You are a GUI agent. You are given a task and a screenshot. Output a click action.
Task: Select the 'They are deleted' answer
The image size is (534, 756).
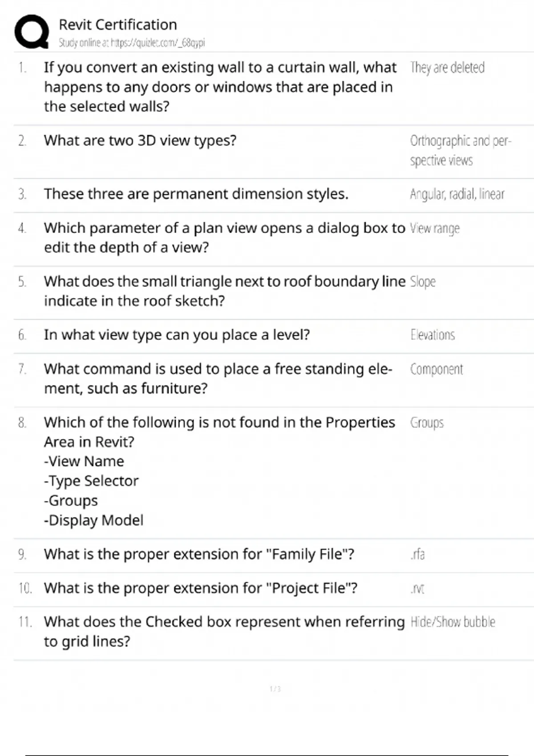(x=447, y=68)
